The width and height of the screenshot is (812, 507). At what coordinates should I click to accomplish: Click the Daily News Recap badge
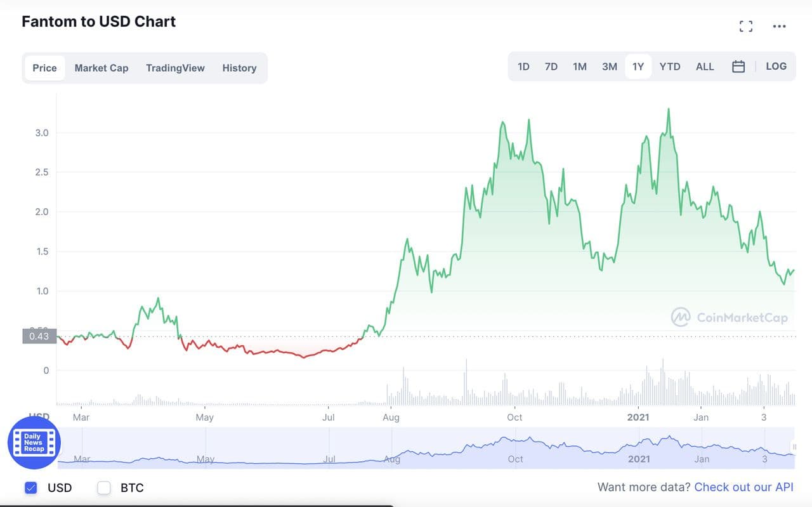(x=34, y=443)
